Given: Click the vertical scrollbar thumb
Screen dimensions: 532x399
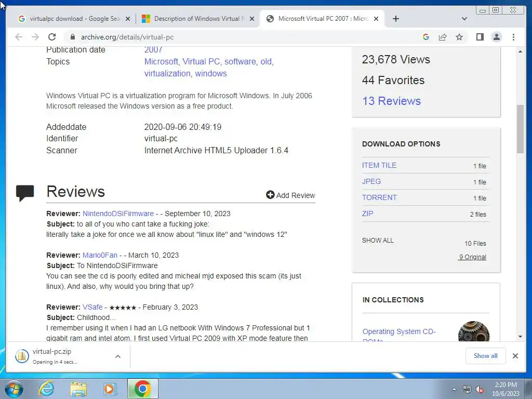Looking at the screenshot, I should click(x=520, y=129).
